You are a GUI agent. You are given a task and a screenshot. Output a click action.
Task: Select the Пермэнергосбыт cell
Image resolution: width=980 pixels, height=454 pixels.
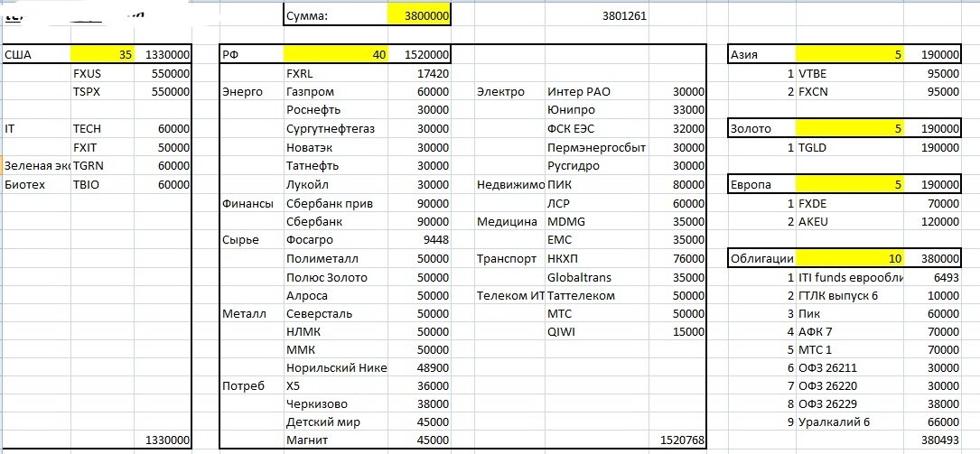[597, 147]
